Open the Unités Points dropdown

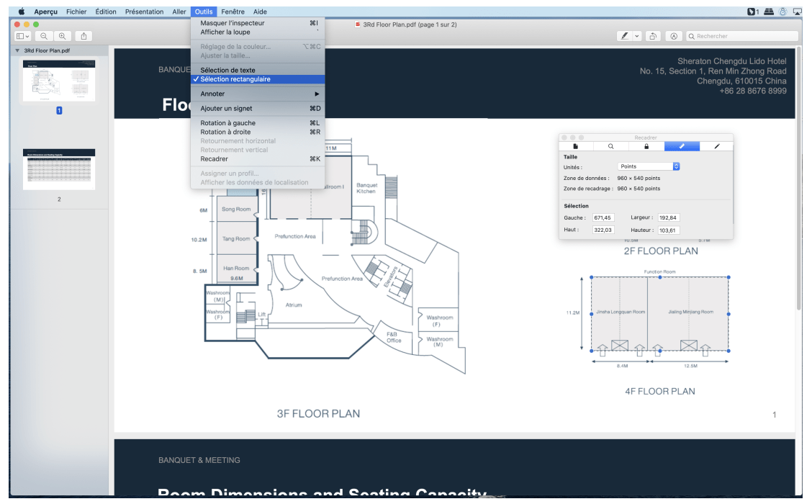pos(649,166)
